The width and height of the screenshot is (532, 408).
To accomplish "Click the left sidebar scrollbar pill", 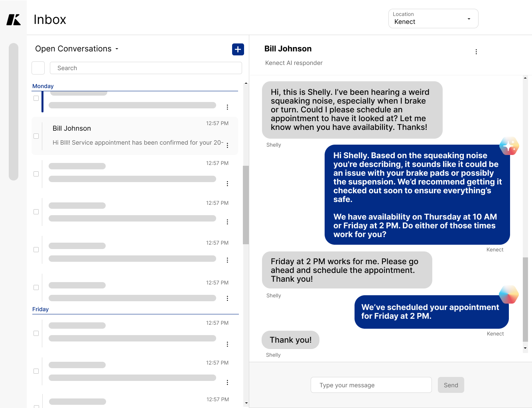I will [x=14, y=112].
